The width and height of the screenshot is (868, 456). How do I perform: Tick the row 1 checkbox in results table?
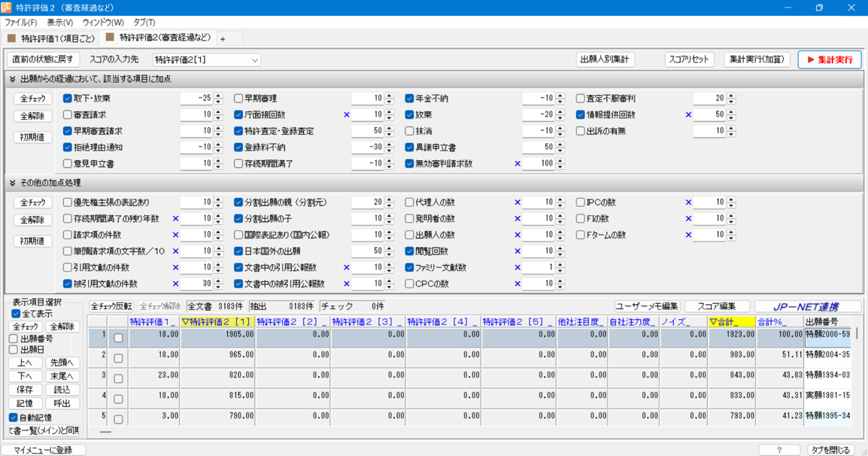tap(118, 338)
